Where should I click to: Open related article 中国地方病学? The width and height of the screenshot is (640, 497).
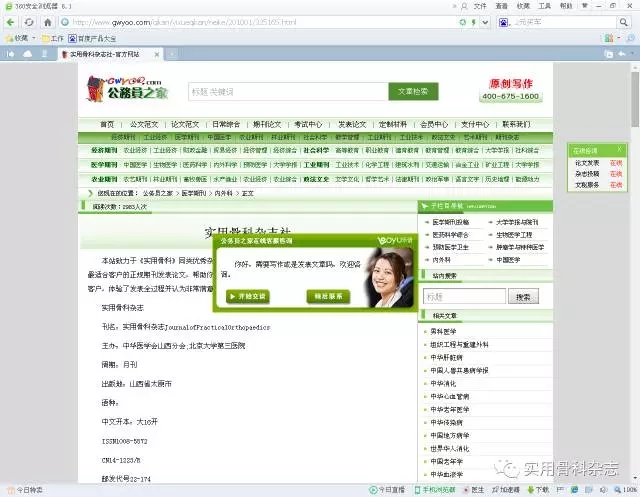click(x=450, y=435)
